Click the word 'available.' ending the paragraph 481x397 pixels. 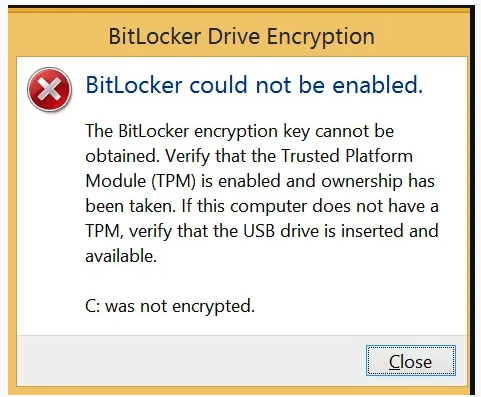point(121,256)
